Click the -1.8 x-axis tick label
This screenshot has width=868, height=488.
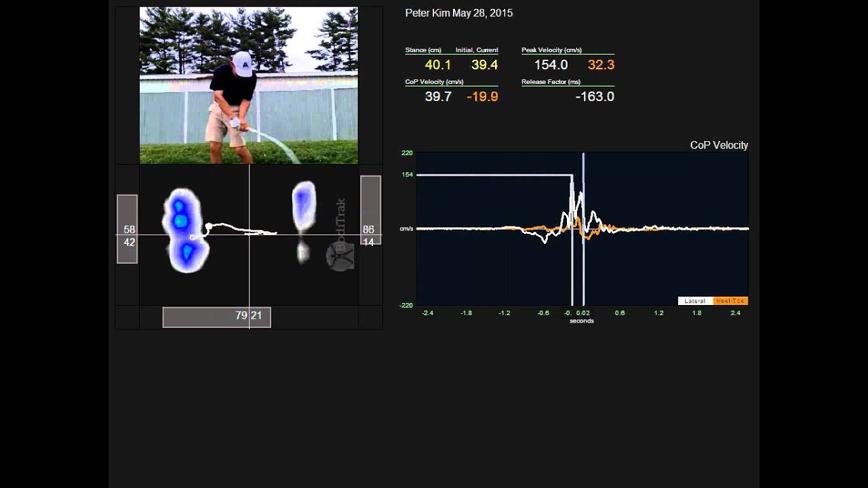(466, 313)
